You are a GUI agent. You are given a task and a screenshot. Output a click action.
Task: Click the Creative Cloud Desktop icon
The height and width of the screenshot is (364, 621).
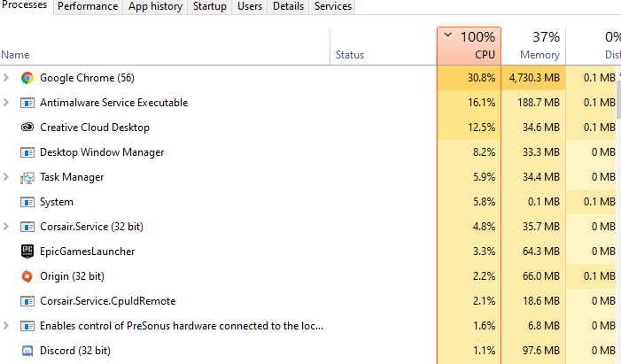click(27, 128)
